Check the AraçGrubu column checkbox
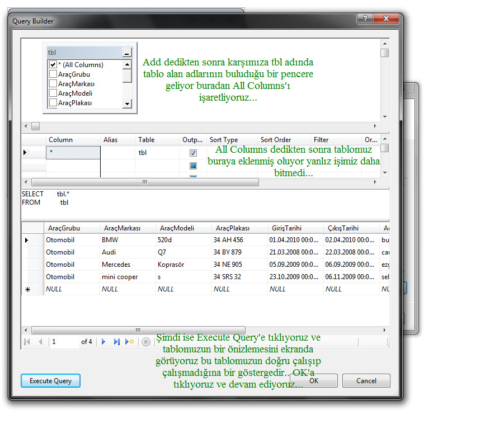This screenshot has height=424, width=504. pos(53,74)
